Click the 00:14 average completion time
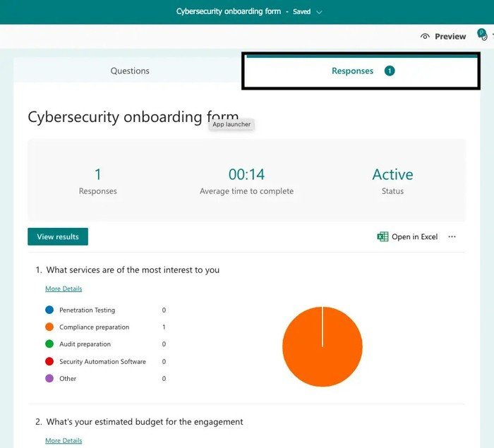Screen dimensions: 494x448 pyautogui.click(x=246, y=174)
